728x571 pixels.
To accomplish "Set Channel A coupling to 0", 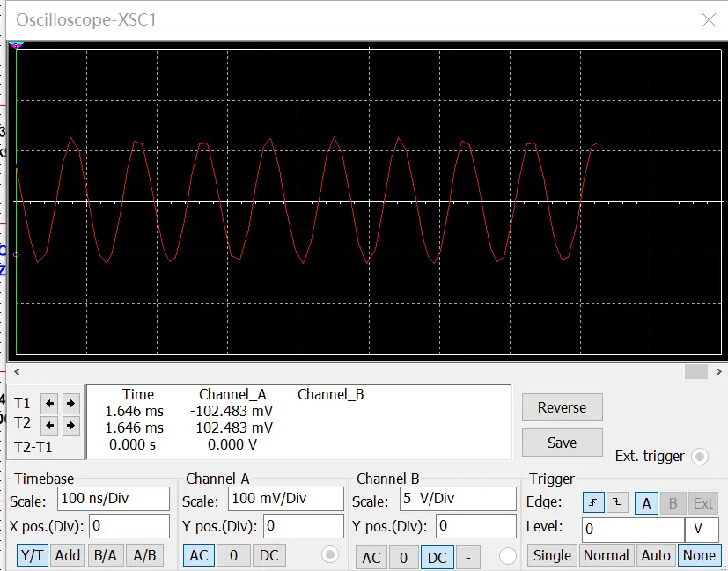I will pos(233,555).
